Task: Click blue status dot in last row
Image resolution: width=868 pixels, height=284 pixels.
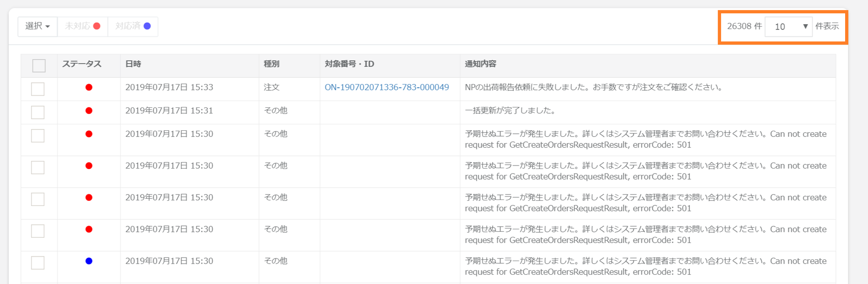Action: 89,261
